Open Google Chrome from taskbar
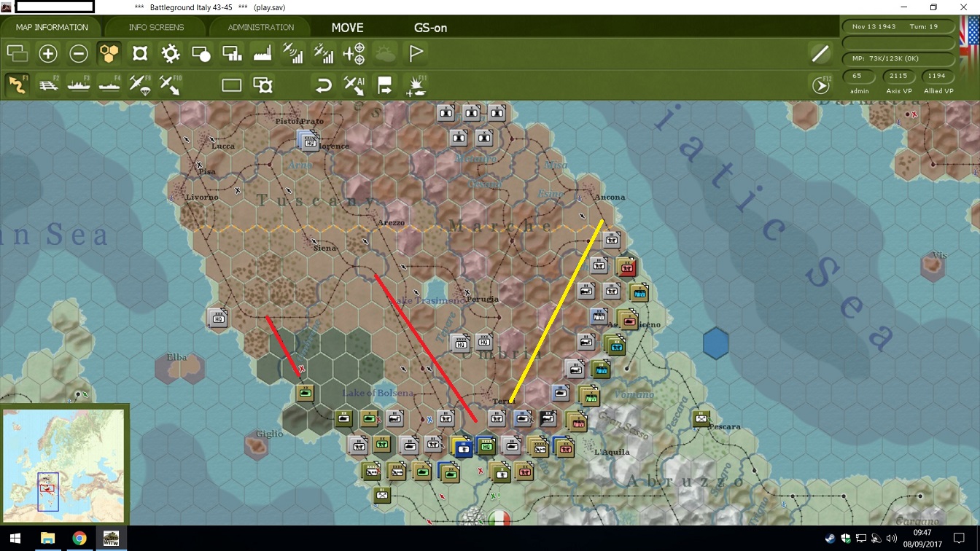The height and width of the screenshot is (551, 980). [79, 539]
